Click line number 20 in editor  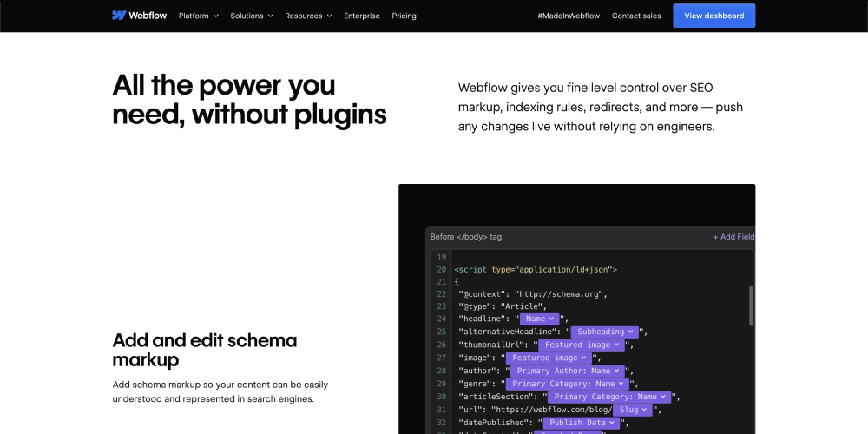tap(441, 270)
